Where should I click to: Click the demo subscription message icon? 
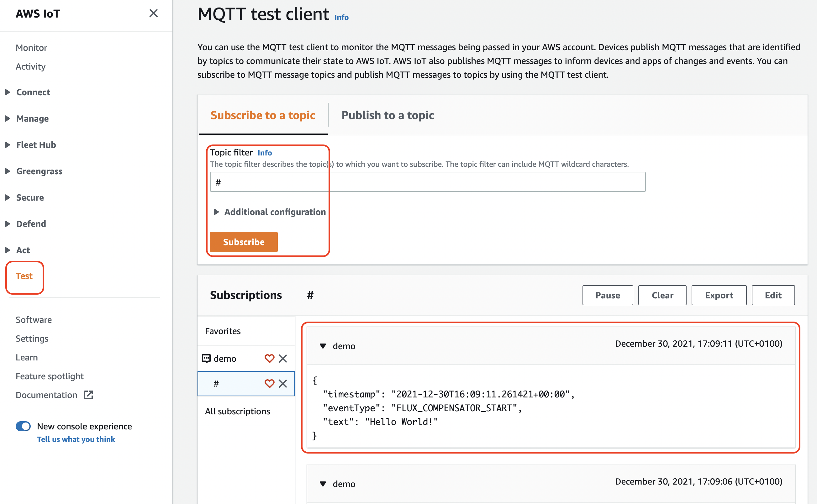click(206, 359)
